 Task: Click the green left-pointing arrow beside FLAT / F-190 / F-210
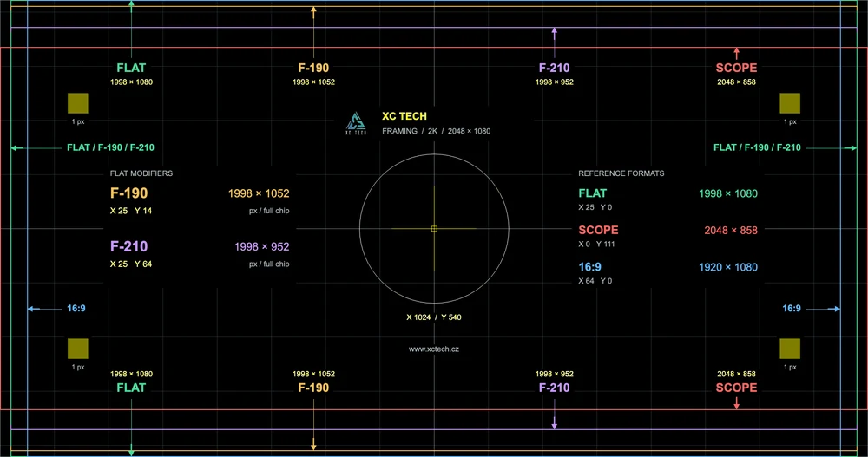[x=16, y=148]
